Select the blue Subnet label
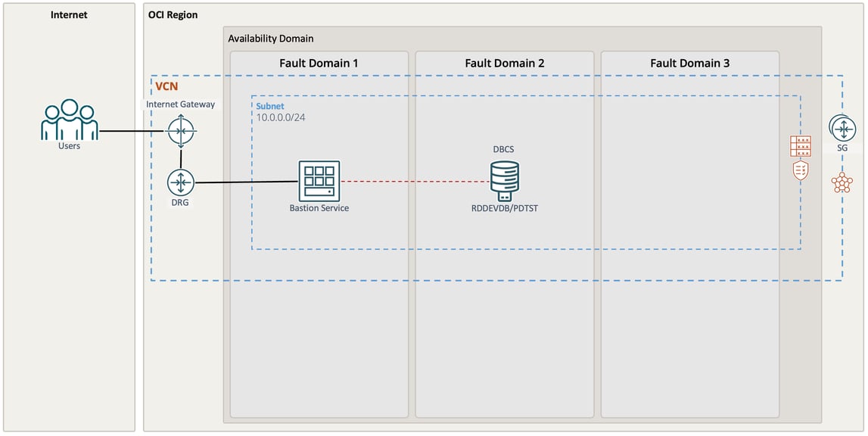Image resolution: width=868 pixels, height=436 pixels. [x=270, y=106]
